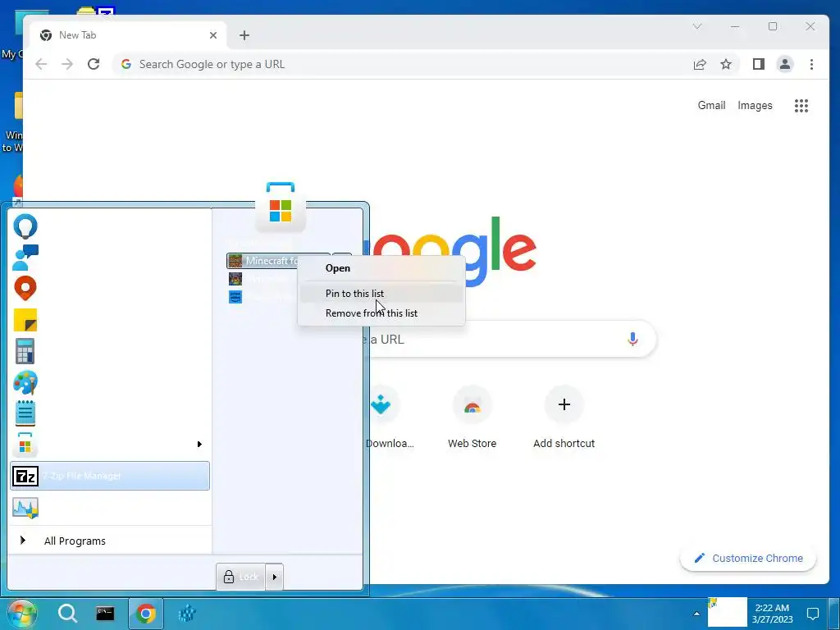Open Command Prompt from taskbar

(105, 614)
